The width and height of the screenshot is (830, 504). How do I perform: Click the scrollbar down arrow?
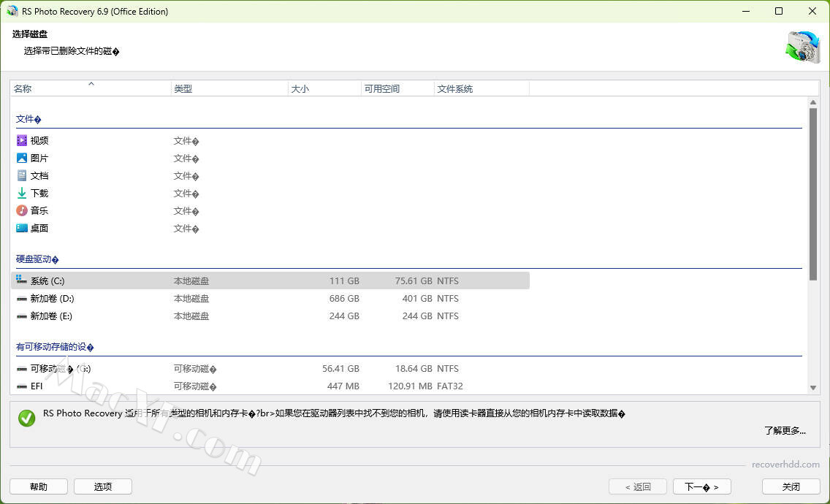[813, 388]
